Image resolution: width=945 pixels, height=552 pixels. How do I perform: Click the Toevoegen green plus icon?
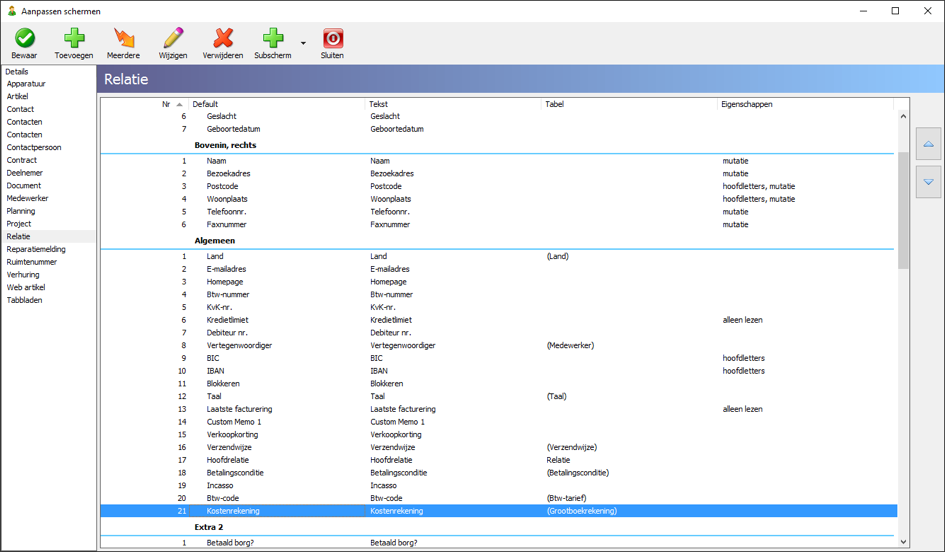pyautogui.click(x=74, y=38)
